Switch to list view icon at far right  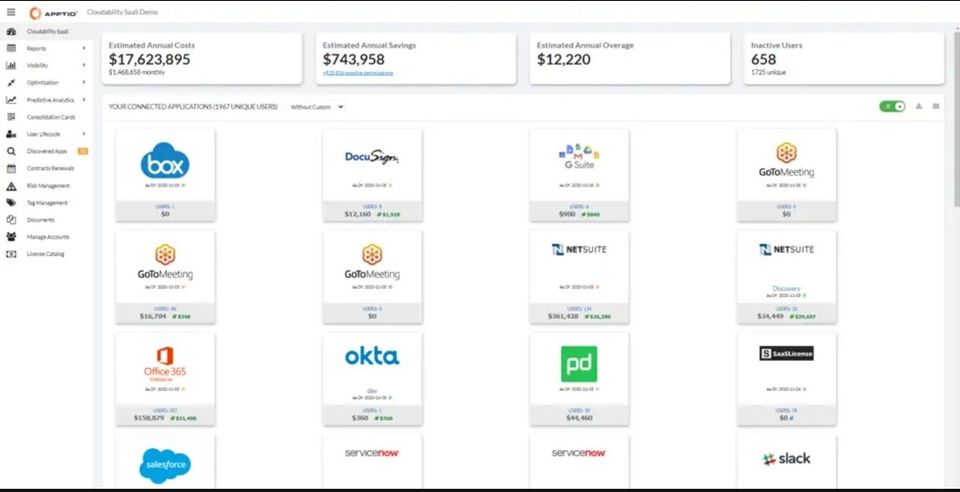[936, 106]
